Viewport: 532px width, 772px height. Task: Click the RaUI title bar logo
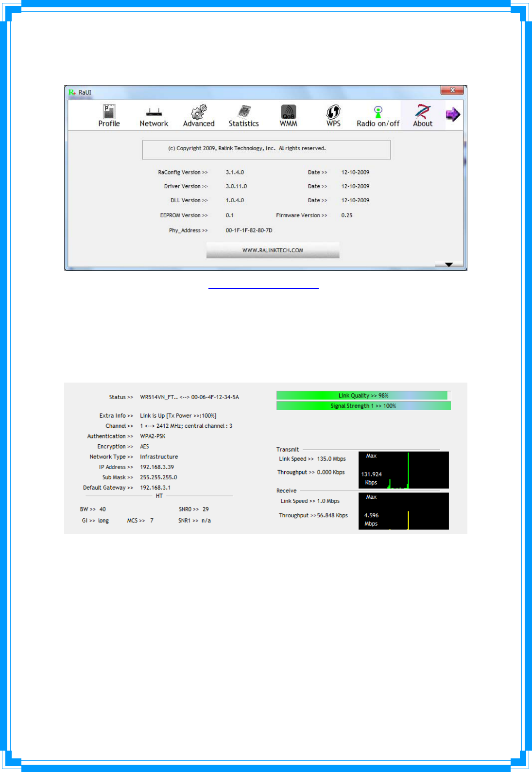(x=72, y=92)
